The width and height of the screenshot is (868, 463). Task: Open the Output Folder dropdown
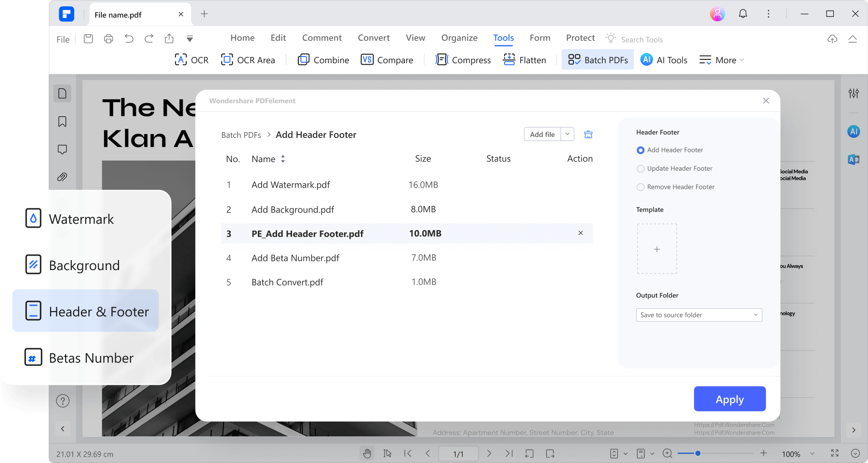tap(699, 315)
